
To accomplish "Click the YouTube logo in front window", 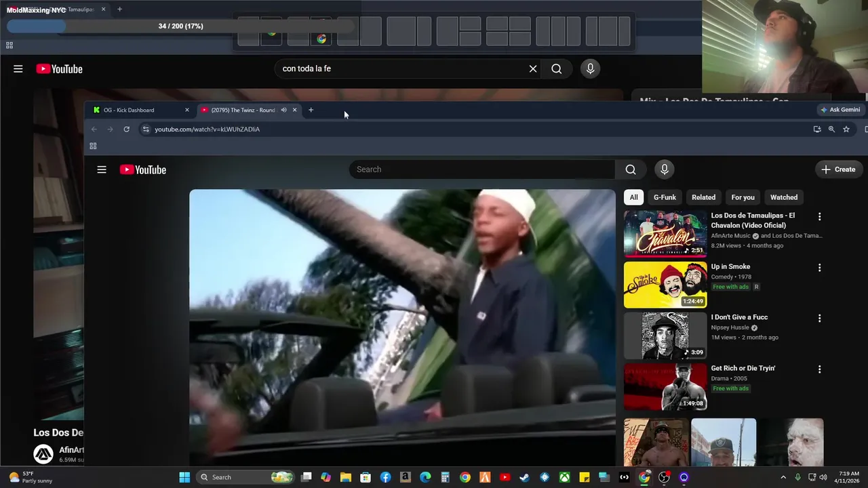I will (x=143, y=169).
